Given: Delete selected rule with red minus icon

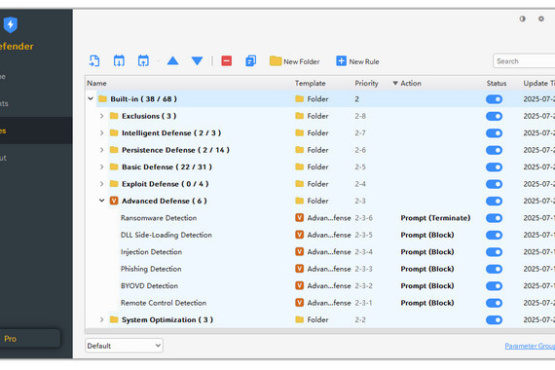Looking at the screenshot, I should click(227, 61).
